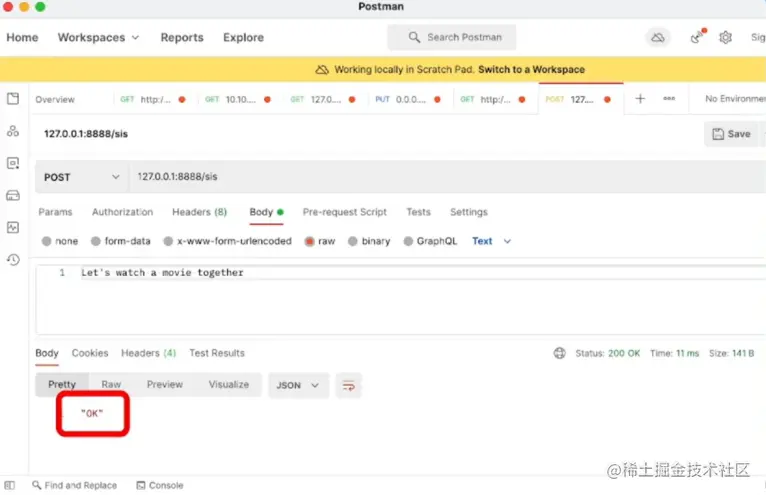Screen dimensions: 766x495
Task: Open the Text format dropdown
Action: 491,241
